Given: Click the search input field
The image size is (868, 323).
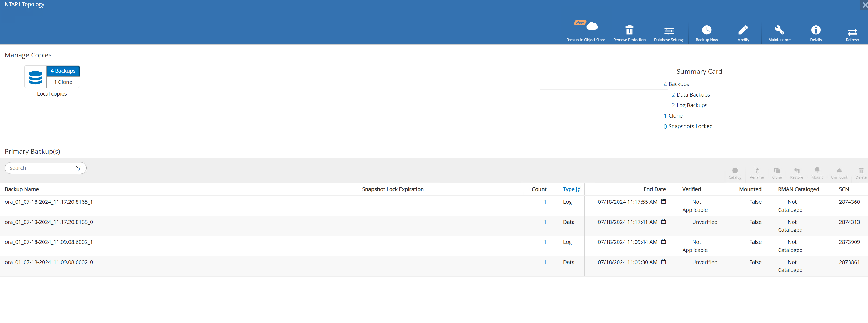Looking at the screenshot, I should point(37,168).
